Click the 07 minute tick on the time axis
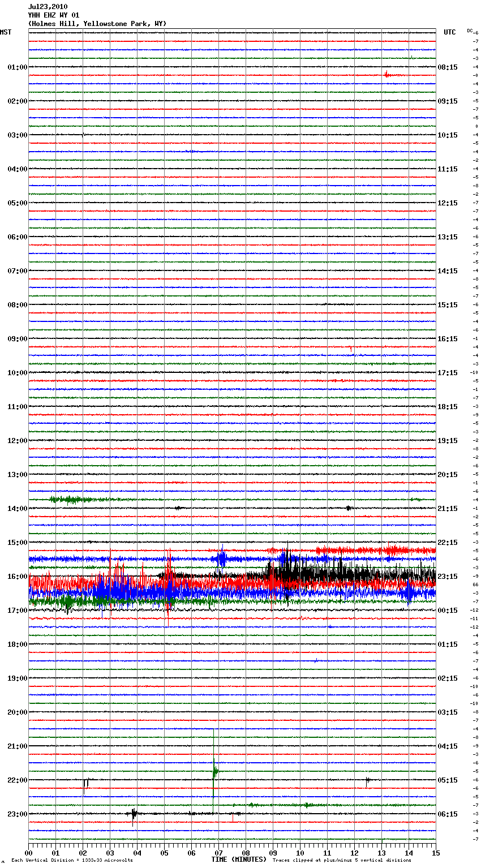This screenshot has height=868, width=481. coord(218,852)
